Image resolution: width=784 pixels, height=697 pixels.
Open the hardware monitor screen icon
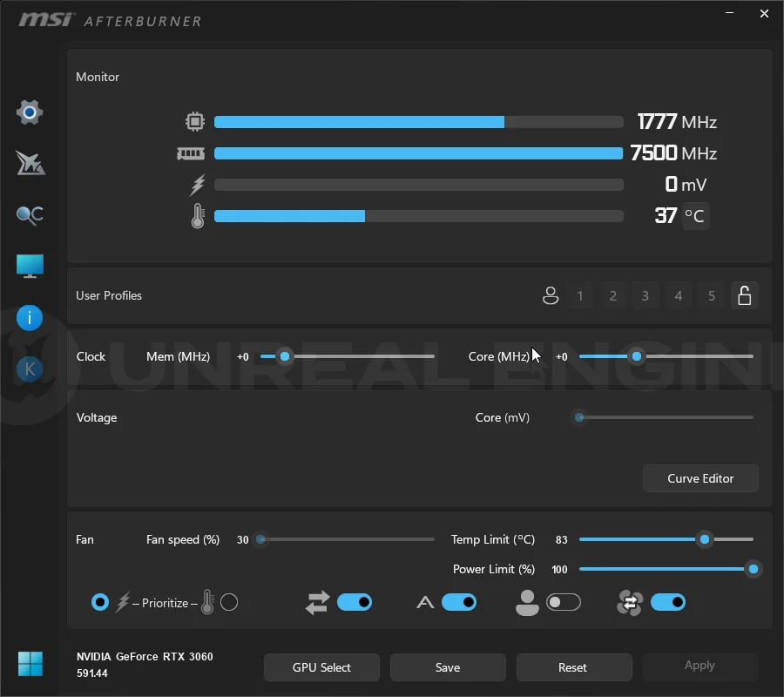pyautogui.click(x=30, y=266)
